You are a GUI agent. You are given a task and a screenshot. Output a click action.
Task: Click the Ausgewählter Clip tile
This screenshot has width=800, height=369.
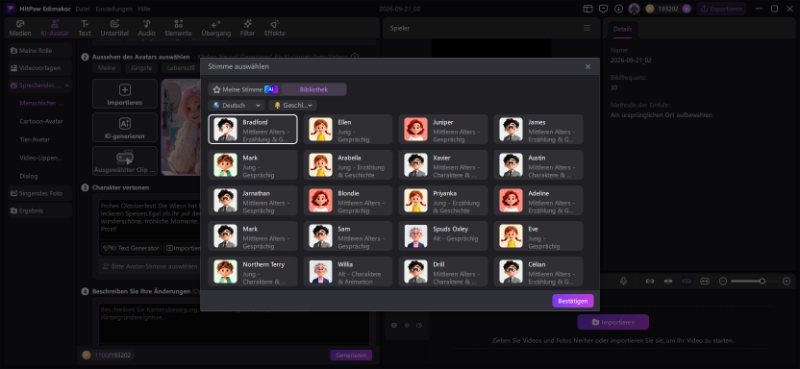tap(125, 161)
